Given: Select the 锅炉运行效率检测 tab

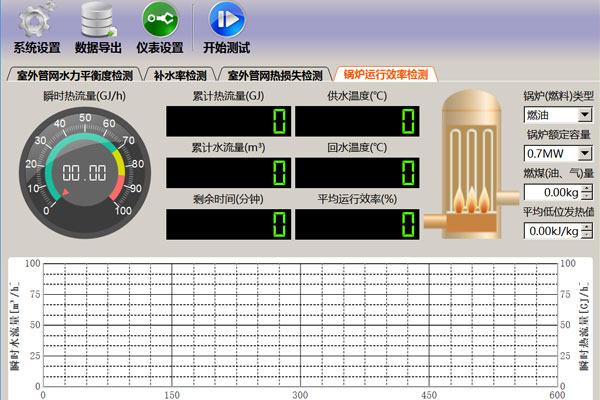Looking at the screenshot, I should point(385,75).
